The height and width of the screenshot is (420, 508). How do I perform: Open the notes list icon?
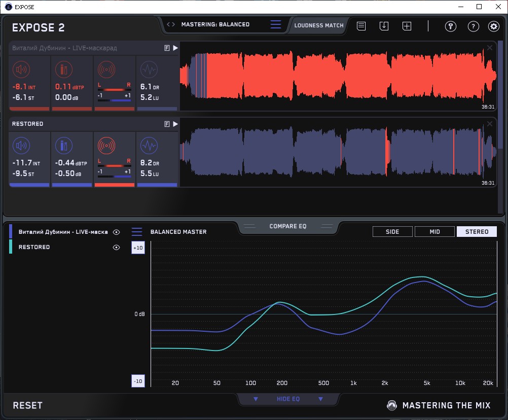(361, 26)
